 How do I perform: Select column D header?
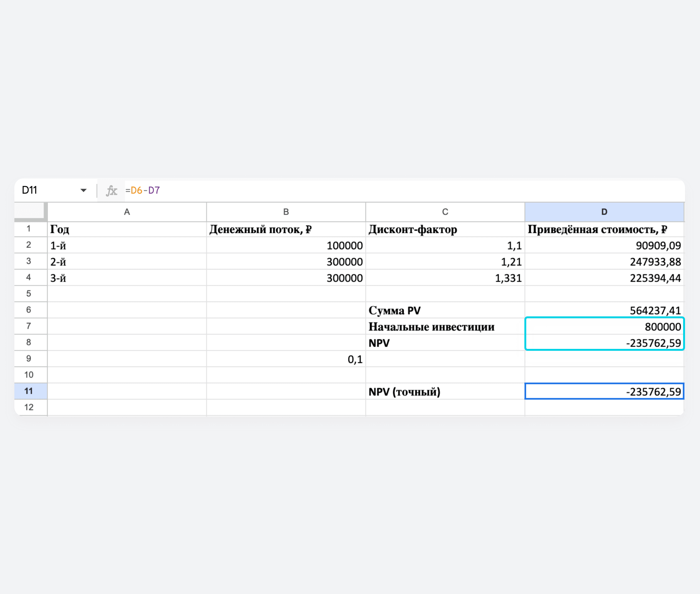point(604,212)
